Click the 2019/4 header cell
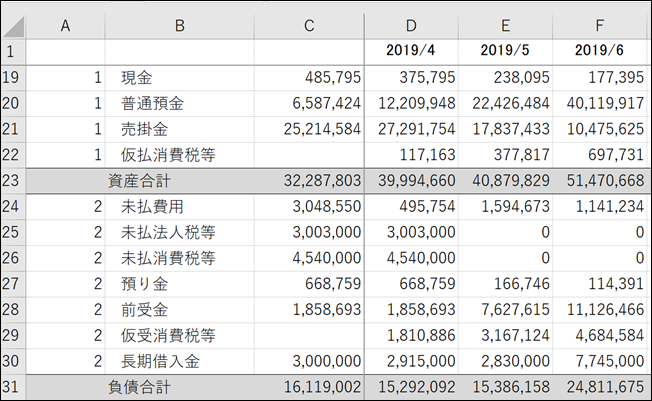652x401 pixels. click(x=411, y=51)
